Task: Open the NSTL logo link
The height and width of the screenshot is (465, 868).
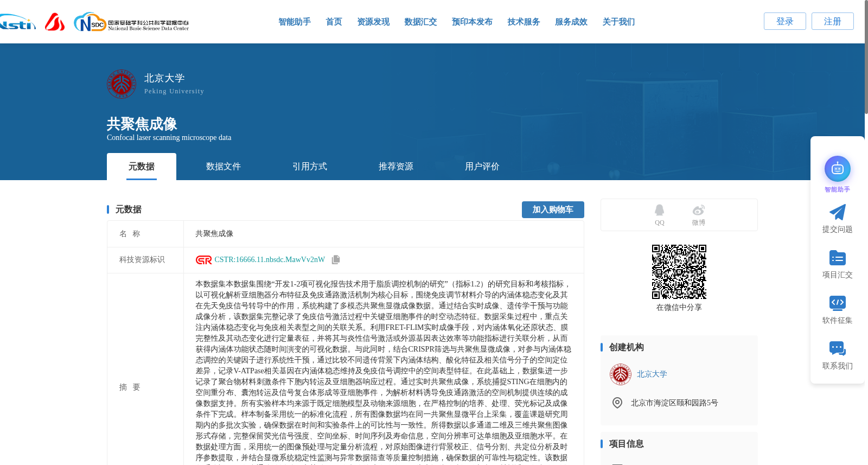Action: coord(17,22)
